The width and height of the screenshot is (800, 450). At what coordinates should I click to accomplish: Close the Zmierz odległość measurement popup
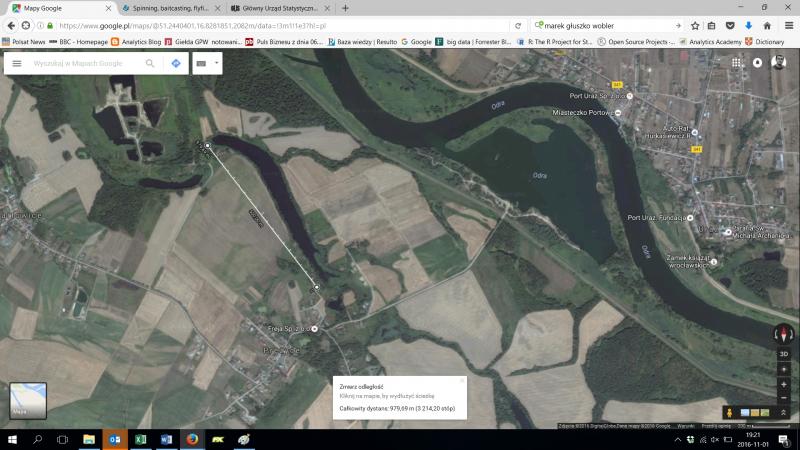coord(462,380)
